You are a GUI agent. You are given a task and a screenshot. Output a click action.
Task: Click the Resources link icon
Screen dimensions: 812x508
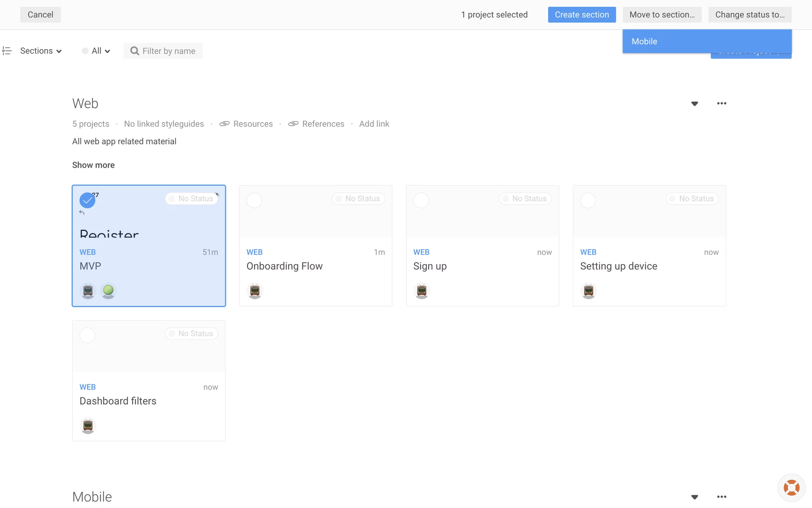click(225, 124)
